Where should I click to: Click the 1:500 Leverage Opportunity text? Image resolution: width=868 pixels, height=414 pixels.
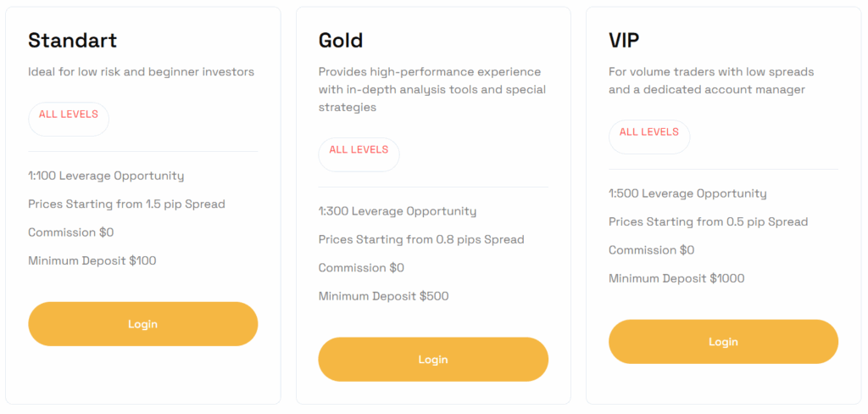(x=687, y=193)
